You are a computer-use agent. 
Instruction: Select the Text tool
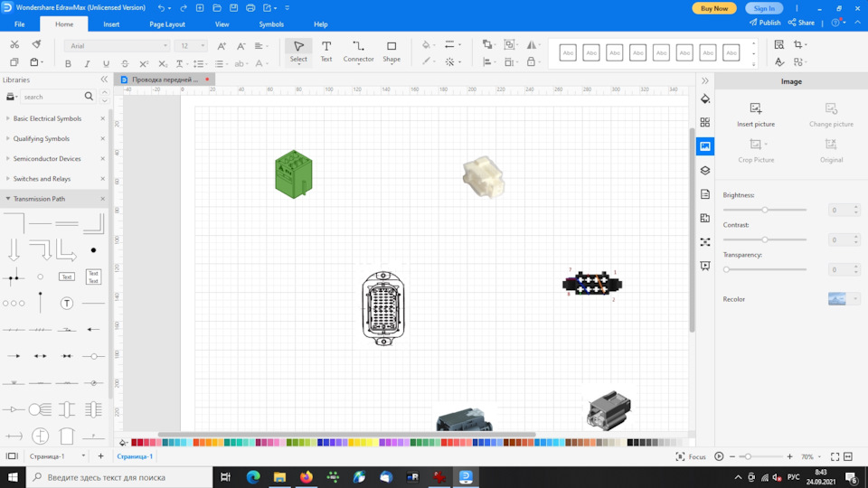pyautogui.click(x=326, y=52)
